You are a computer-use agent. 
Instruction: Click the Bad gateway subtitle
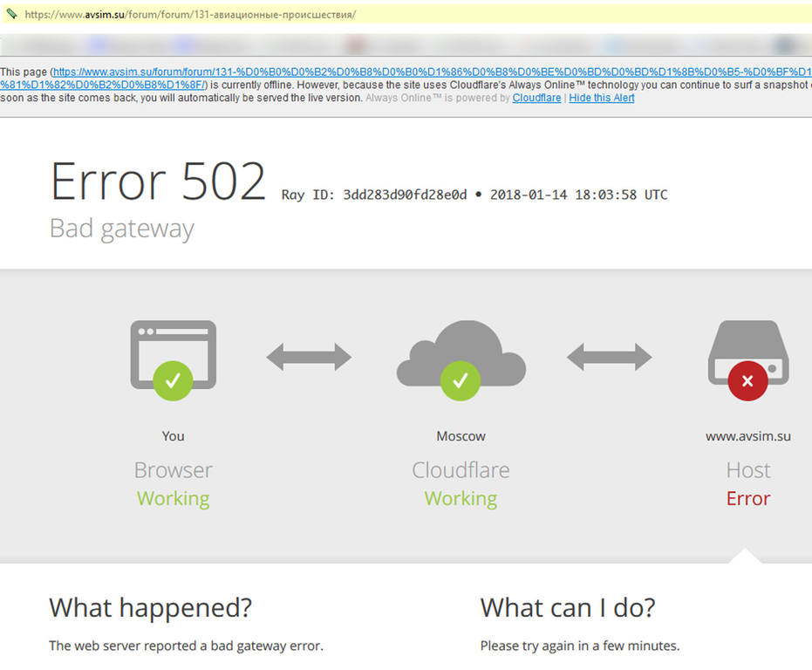(122, 229)
